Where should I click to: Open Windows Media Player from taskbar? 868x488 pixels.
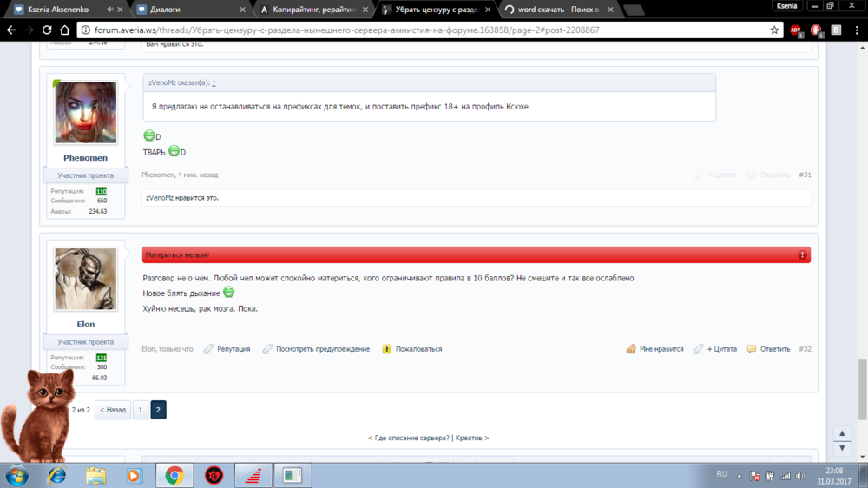click(134, 475)
